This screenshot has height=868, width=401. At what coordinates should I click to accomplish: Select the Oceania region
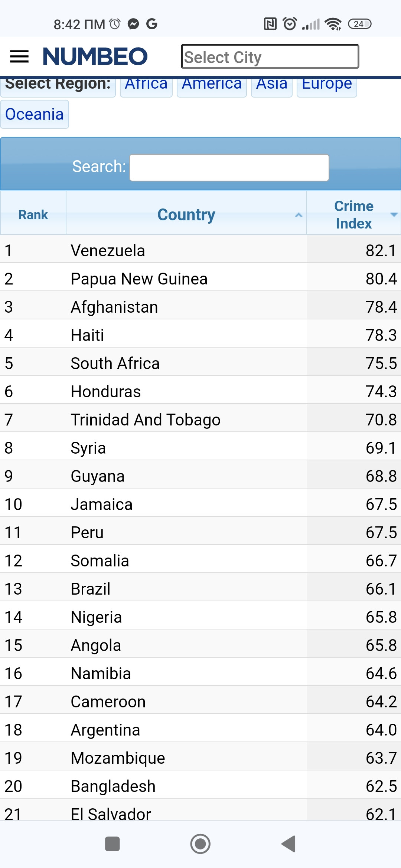35,114
